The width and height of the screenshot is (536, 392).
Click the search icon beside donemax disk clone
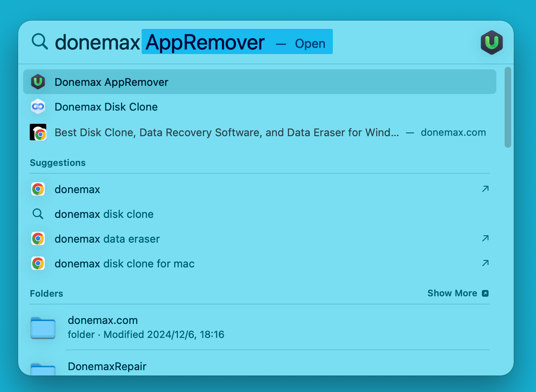[x=38, y=214]
